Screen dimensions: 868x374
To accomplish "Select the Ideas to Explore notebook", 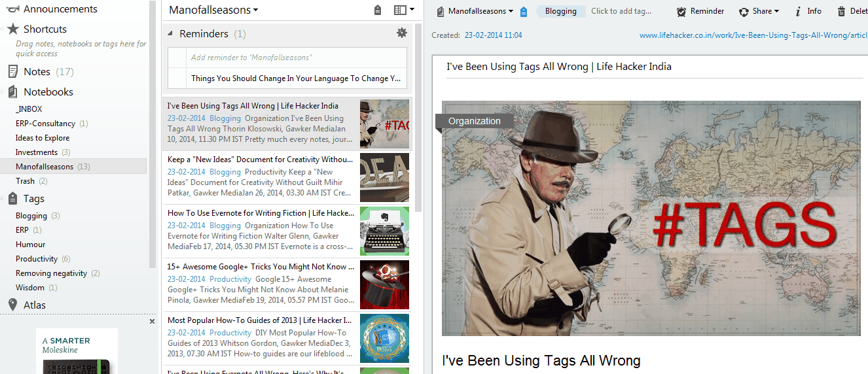I will coord(43,138).
